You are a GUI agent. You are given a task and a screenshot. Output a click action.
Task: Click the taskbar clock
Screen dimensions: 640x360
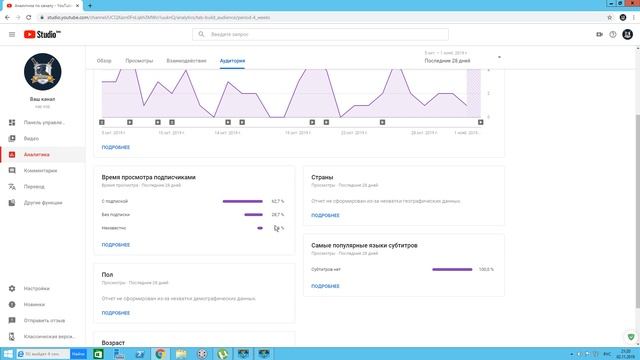tap(625, 354)
